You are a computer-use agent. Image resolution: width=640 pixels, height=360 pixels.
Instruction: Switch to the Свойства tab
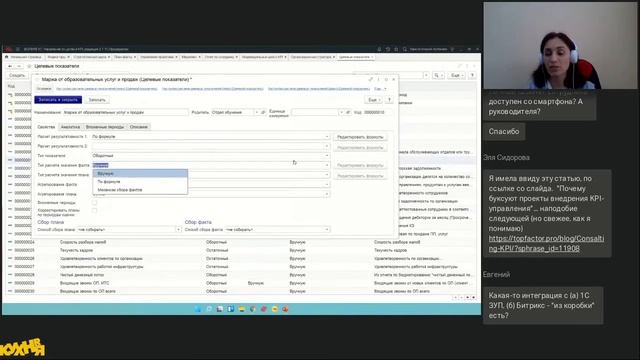point(46,127)
